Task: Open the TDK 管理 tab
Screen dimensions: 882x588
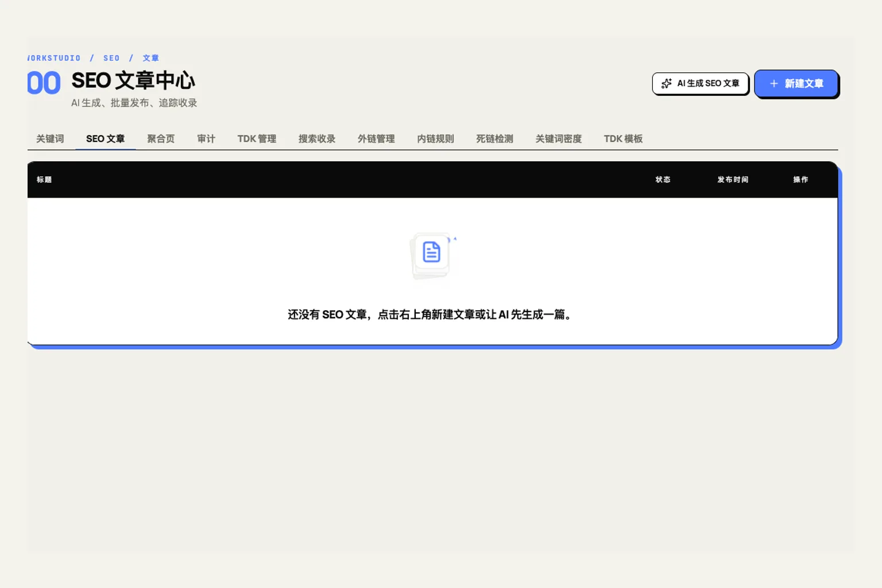Action: (x=257, y=139)
